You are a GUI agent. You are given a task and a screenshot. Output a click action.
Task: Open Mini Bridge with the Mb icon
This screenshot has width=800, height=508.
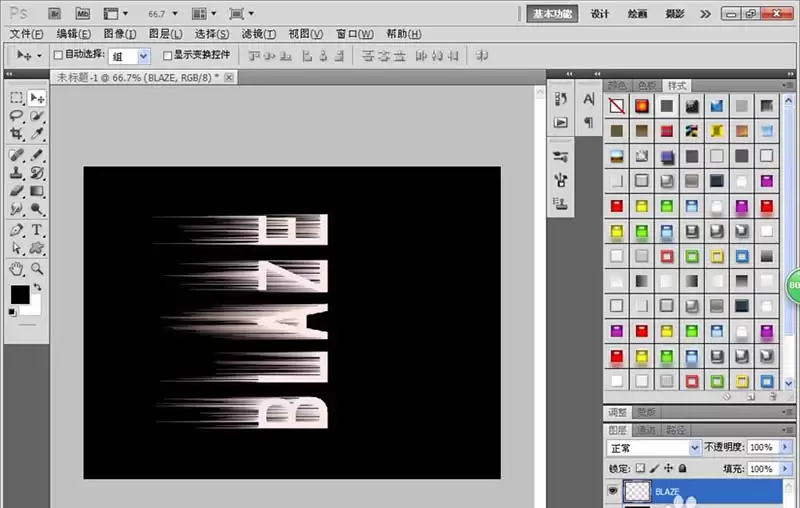click(83, 13)
